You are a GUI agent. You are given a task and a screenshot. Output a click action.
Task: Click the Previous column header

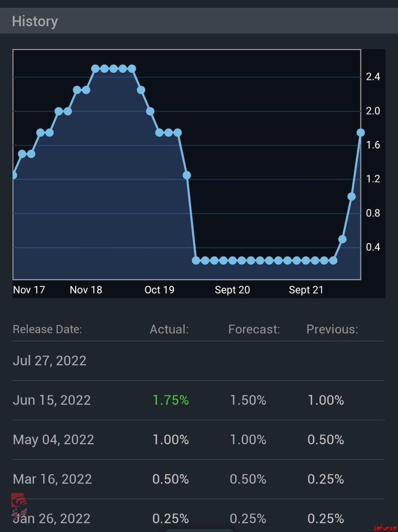point(332,329)
